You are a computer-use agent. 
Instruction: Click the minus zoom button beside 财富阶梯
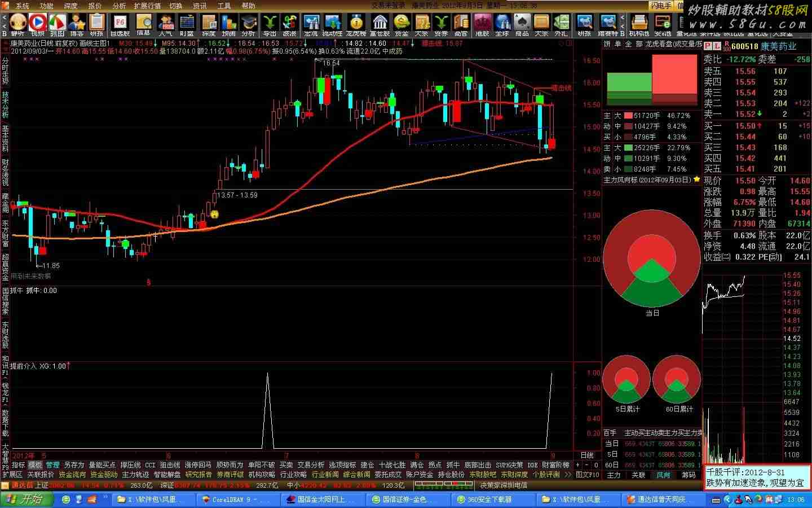point(586,465)
